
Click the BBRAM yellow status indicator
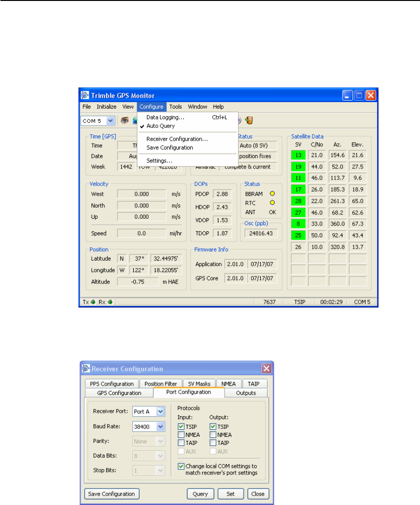point(272,194)
